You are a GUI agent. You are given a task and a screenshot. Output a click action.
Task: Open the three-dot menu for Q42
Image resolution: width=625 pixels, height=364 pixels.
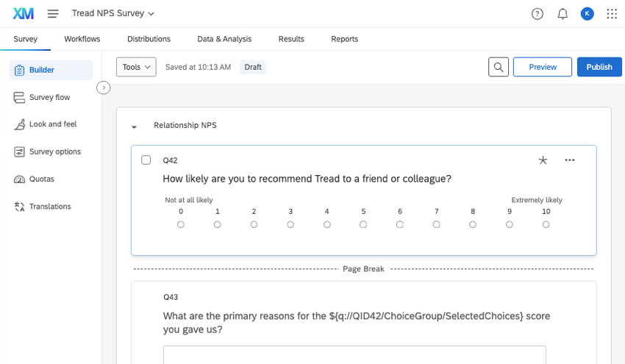(570, 160)
